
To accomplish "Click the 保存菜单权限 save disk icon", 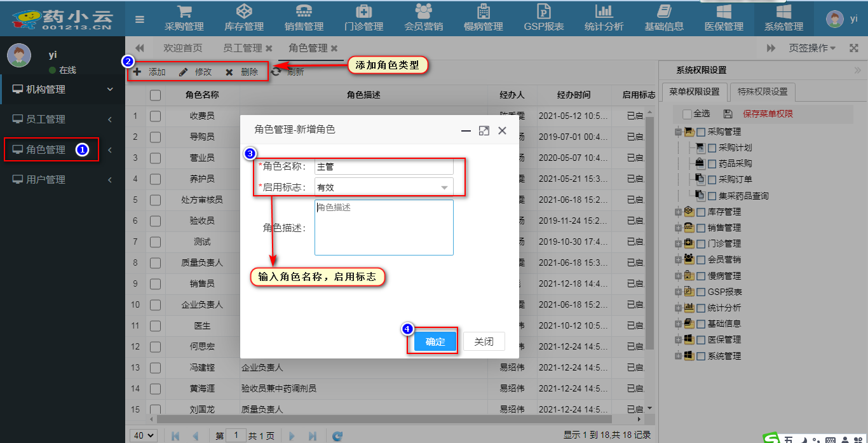I will pyautogui.click(x=728, y=114).
